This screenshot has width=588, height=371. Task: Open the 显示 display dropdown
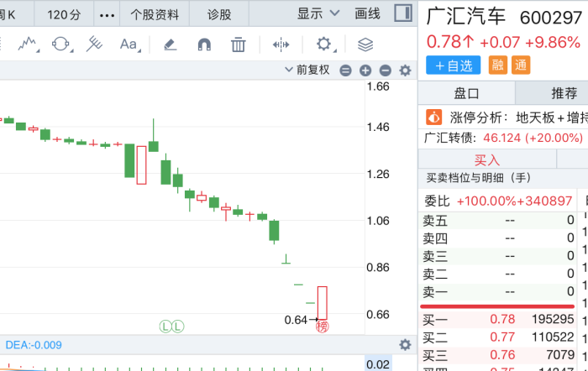point(318,13)
